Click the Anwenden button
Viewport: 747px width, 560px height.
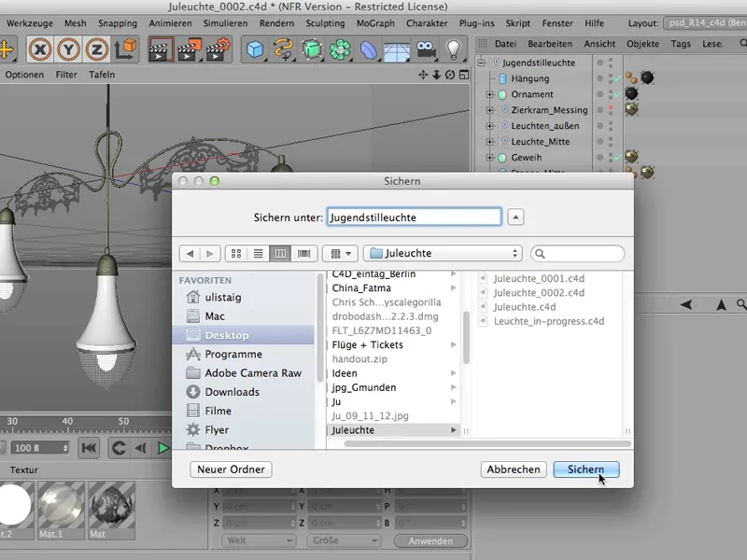[x=430, y=541]
